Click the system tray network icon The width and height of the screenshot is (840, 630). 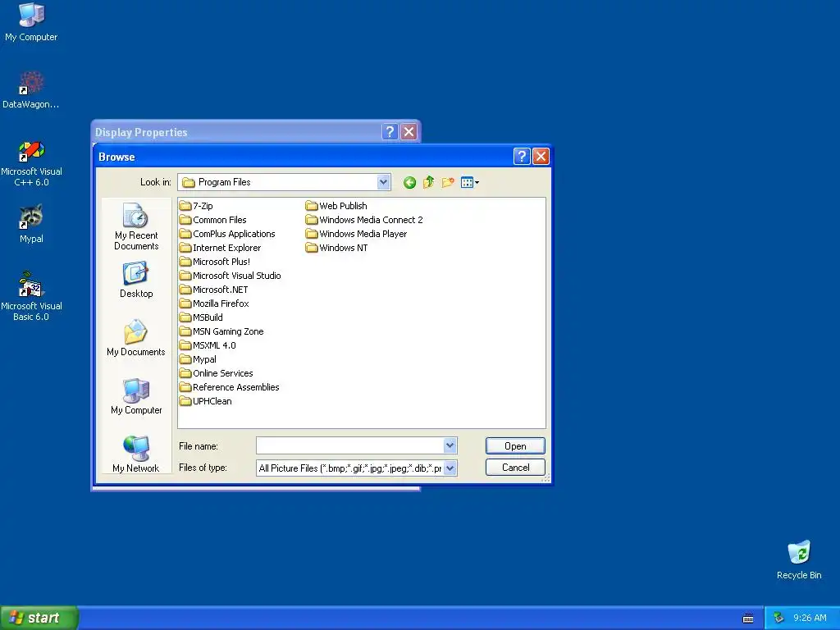coord(778,619)
